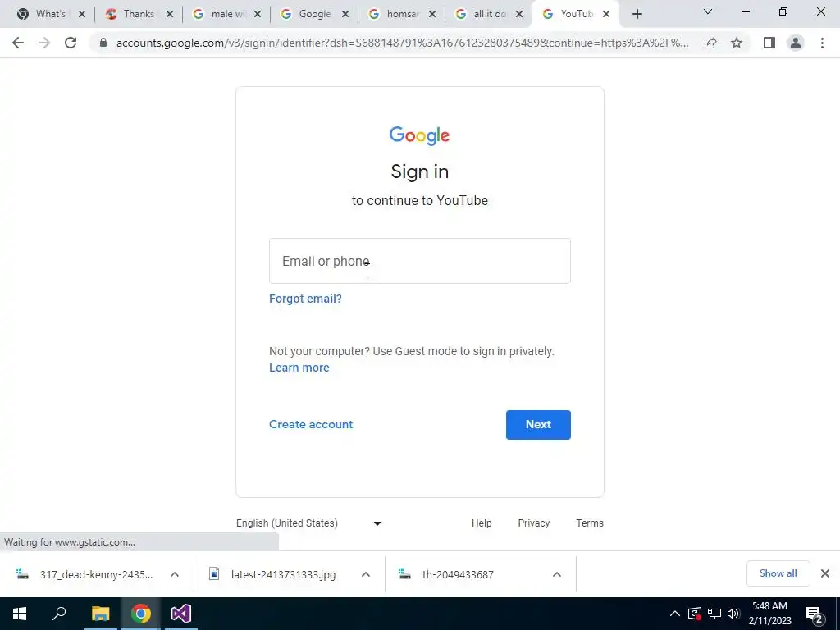Close the downloads bar
This screenshot has width=840, height=630.
pyautogui.click(x=825, y=573)
